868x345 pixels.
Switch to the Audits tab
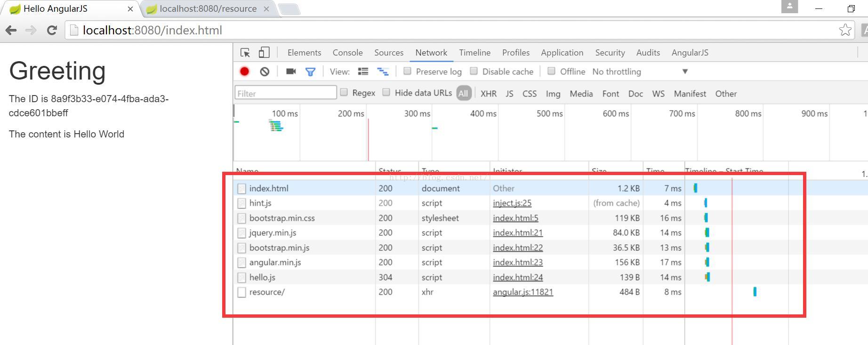click(x=648, y=53)
